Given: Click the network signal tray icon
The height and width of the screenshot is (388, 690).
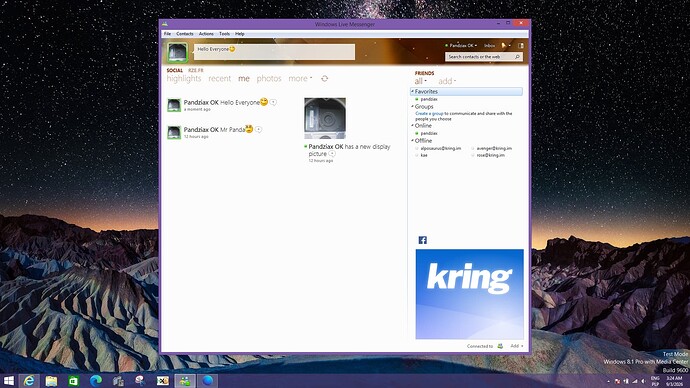Looking at the screenshot, I should coord(635,381).
